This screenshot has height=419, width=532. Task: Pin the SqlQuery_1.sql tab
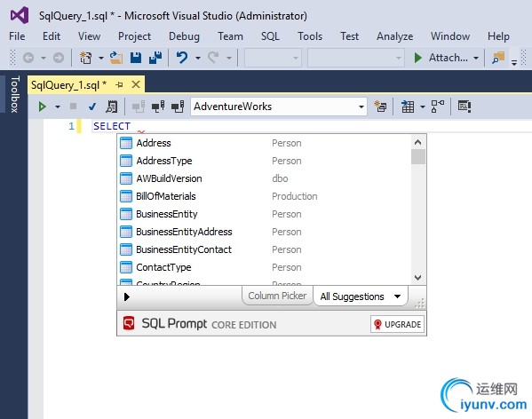pos(119,84)
